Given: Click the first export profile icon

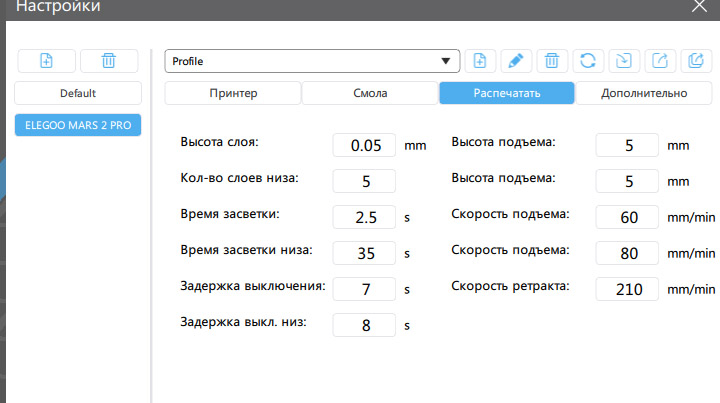Looking at the screenshot, I should [x=660, y=61].
